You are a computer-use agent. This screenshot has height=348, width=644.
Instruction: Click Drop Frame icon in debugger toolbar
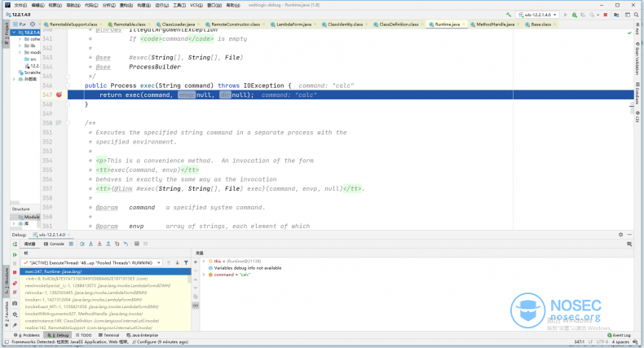point(117,244)
